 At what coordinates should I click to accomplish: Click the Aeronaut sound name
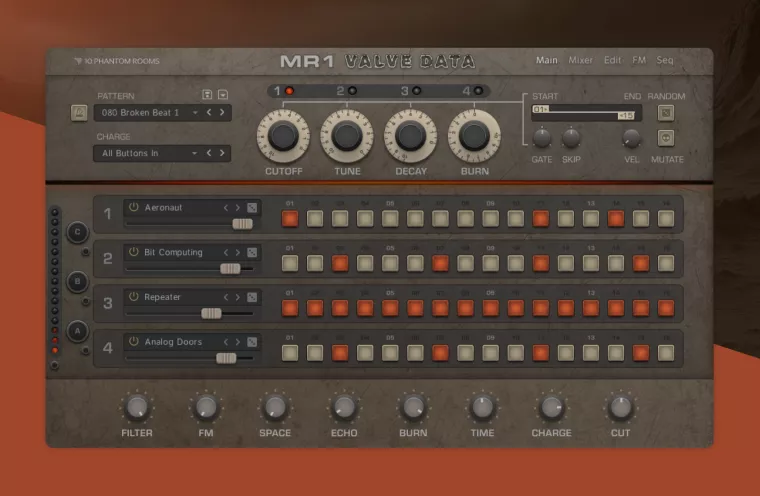tap(163, 208)
